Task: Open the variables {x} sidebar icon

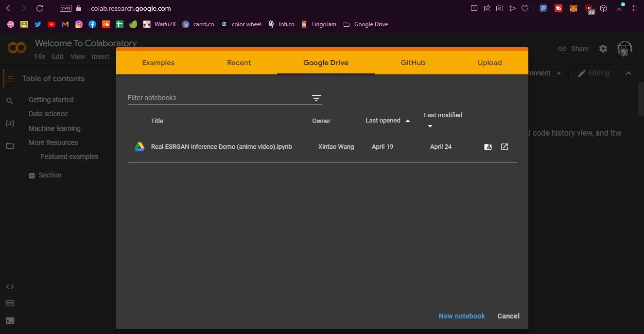Action: pos(10,123)
